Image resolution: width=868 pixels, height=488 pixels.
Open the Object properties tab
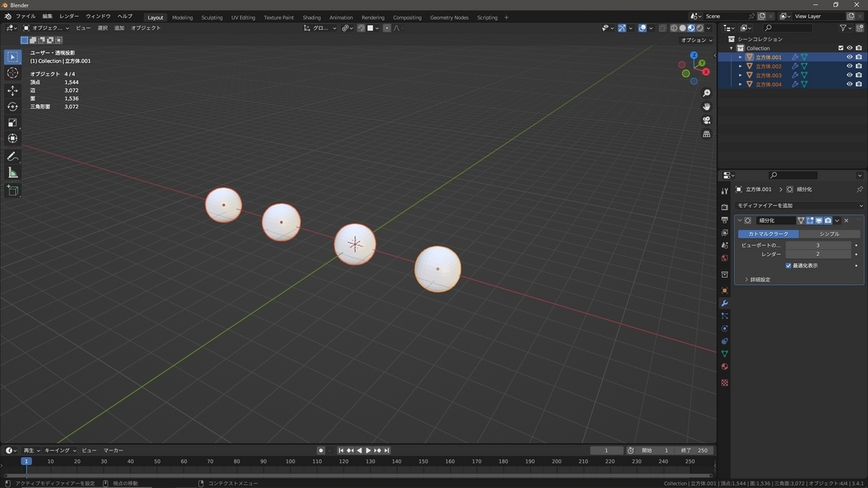[724, 290]
